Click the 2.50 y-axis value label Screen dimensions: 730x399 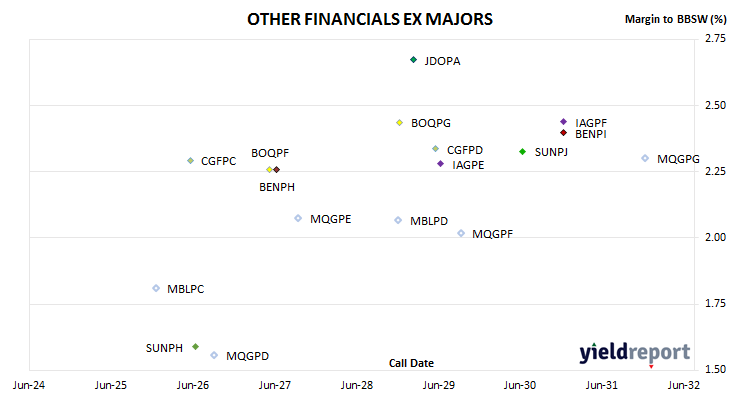coord(715,105)
